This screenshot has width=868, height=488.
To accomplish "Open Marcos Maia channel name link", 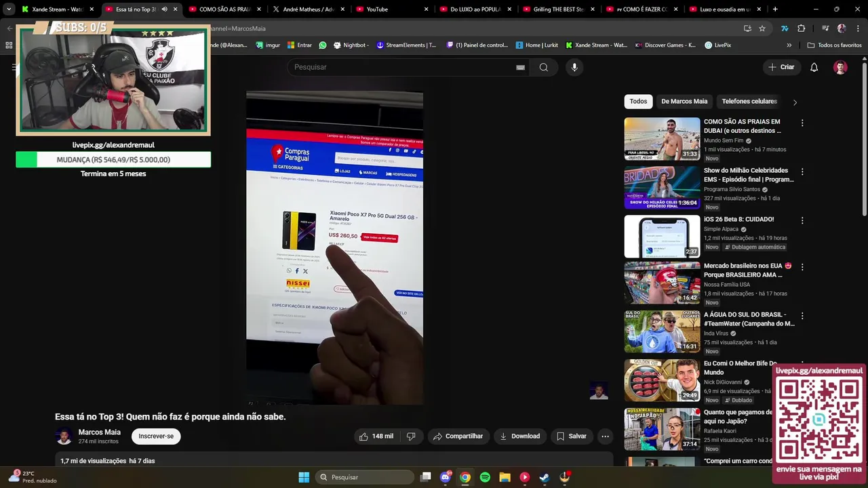I will pyautogui.click(x=99, y=432).
